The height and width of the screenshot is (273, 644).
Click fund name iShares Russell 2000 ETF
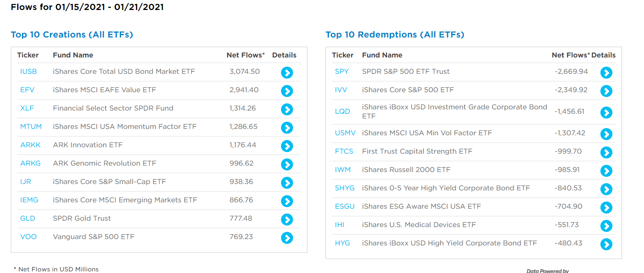click(406, 170)
